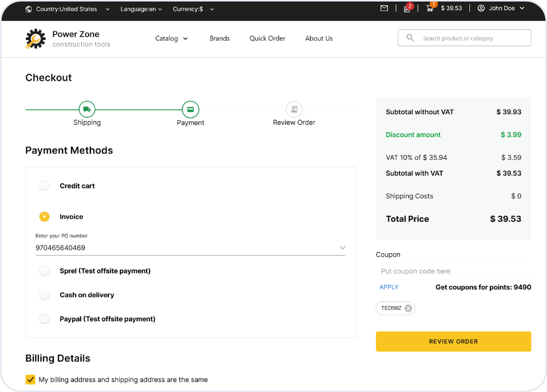Open the Currency selector dropdown
This screenshot has height=392, width=547.
point(193,9)
